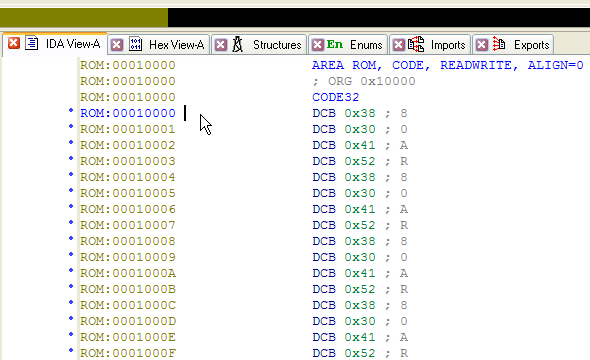The image size is (590, 360).
Task: Click the olive segment of navigation band
Action: (x=84, y=17)
